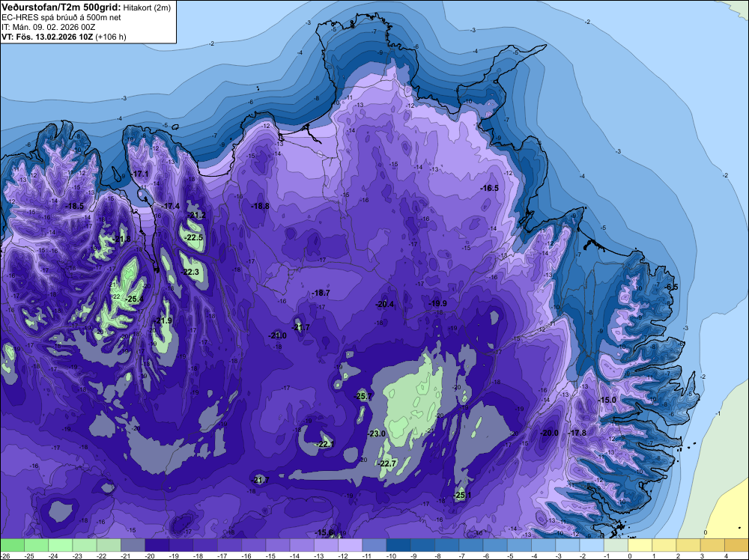This screenshot has height=560, width=749.
Task: Pick the orange legend swatch right of 4
Action: (x=736, y=545)
